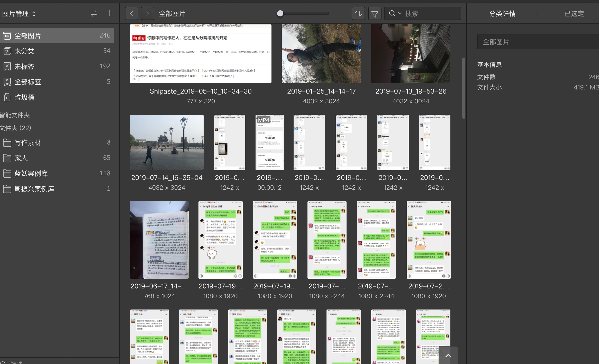Click the 768 x 1024 dimension label
Viewport: 599px width, 364px height.
tap(159, 296)
